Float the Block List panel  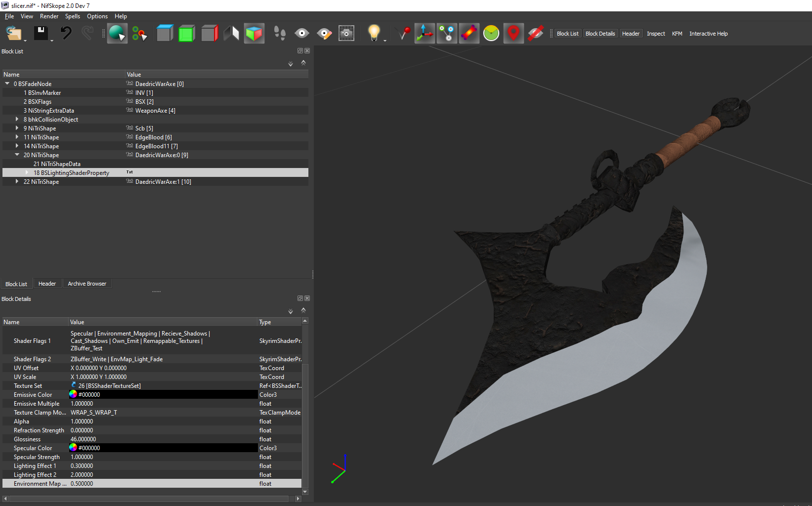coord(300,51)
